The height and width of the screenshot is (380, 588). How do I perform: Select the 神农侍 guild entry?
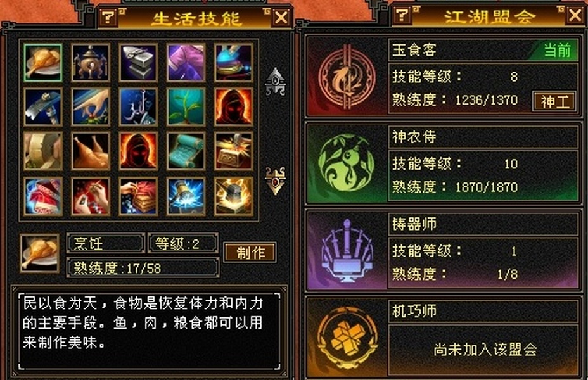(x=444, y=163)
